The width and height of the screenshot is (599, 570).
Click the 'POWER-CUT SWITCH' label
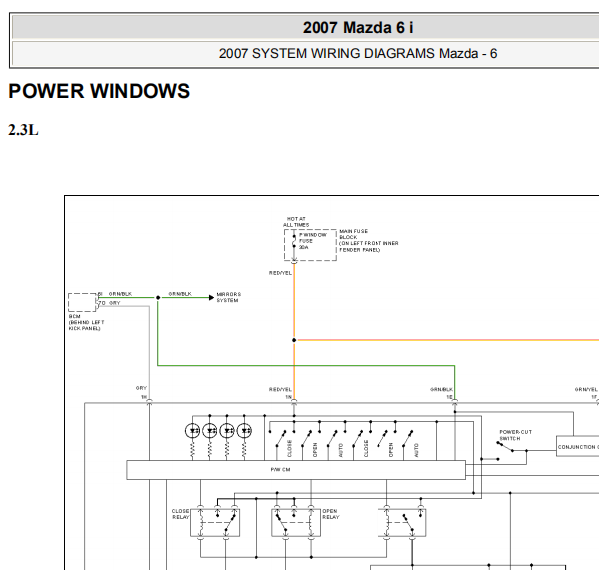pos(515,435)
